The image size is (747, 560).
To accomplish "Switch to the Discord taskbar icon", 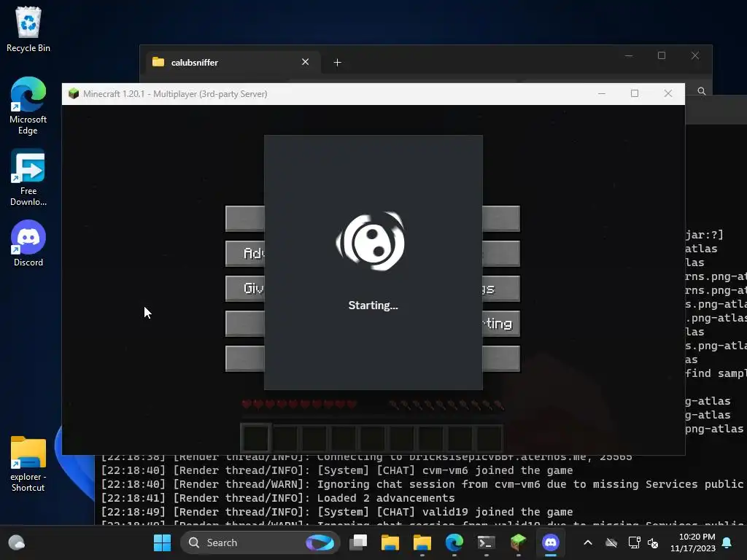I will (x=550, y=542).
